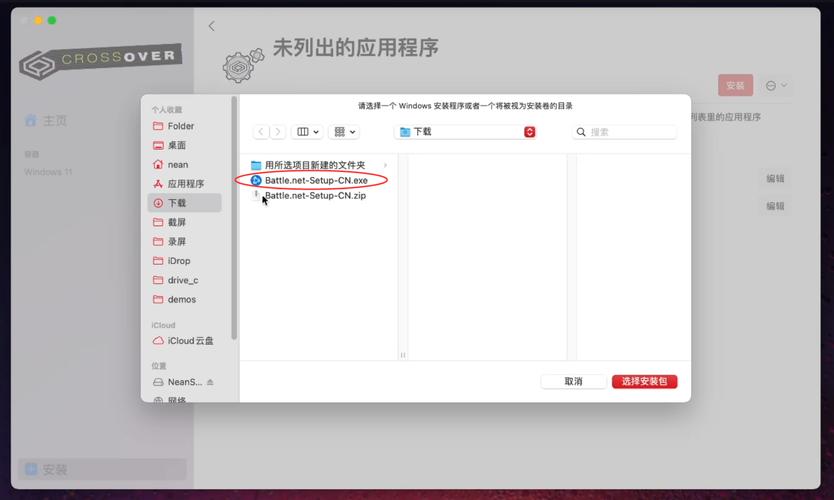This screenshot has height=500, width=834.
Task: Go back in file dialog
Action: coord(261,132)
